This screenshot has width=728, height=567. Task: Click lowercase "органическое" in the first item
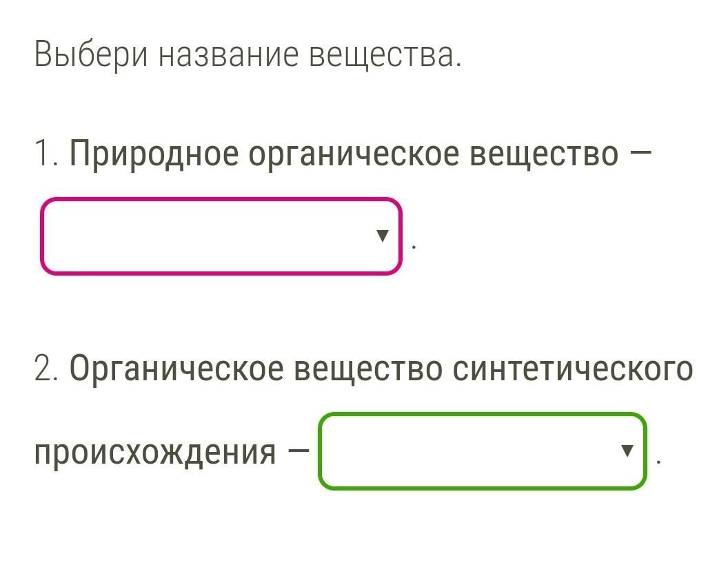tap(353, 154)
